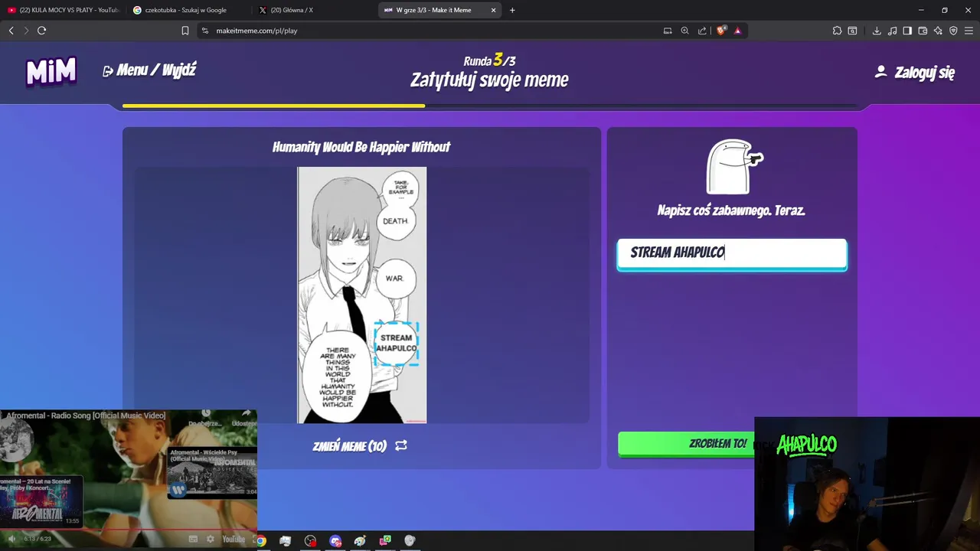Open the pink chat app taskbar icon
The image size is (980, 551).
(385, 540)
